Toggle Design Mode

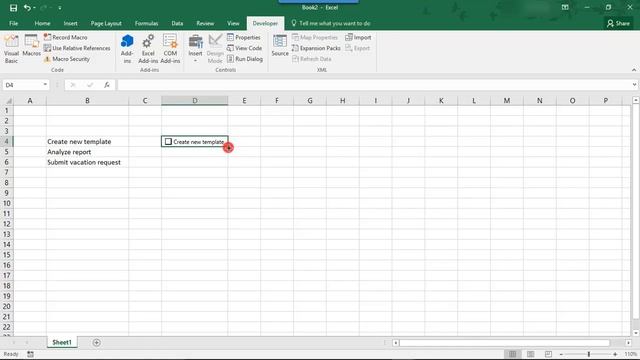[x=215, y=49]
